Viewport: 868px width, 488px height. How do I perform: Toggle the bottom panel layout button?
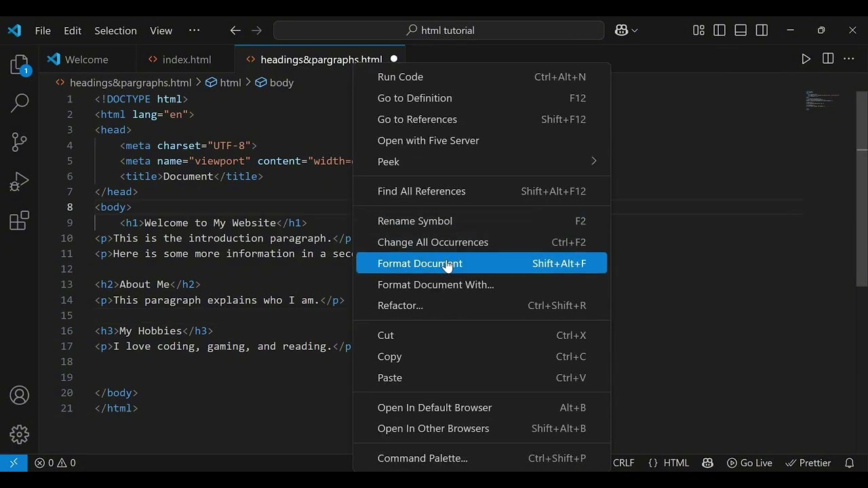(741, 30)
